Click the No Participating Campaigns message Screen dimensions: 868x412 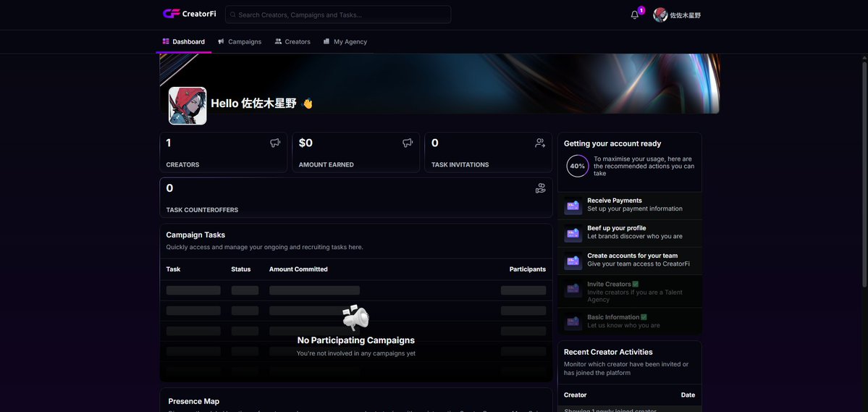tap(356, 340)
